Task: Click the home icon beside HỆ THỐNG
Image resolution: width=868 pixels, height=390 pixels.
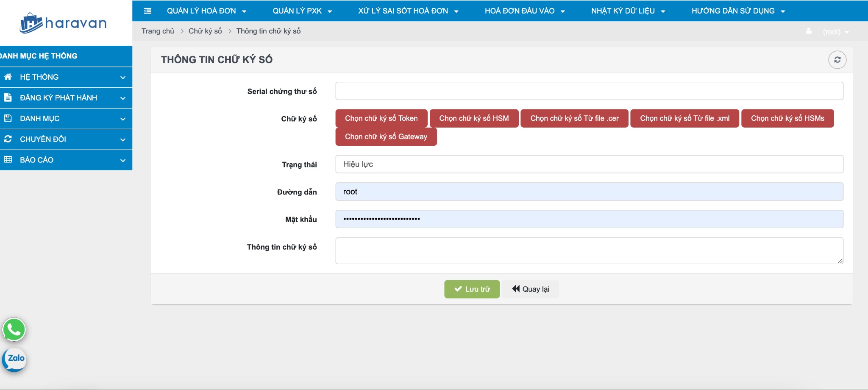Action: coord(8,77)
